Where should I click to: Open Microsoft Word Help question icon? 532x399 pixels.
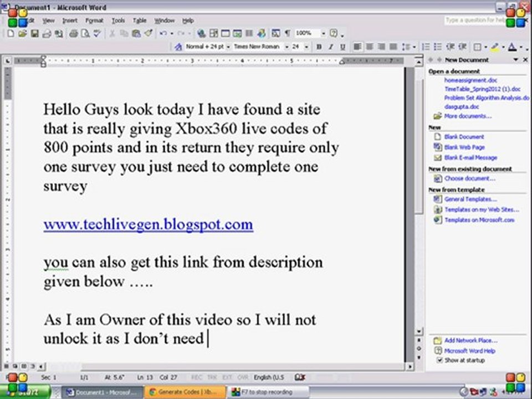334,33
